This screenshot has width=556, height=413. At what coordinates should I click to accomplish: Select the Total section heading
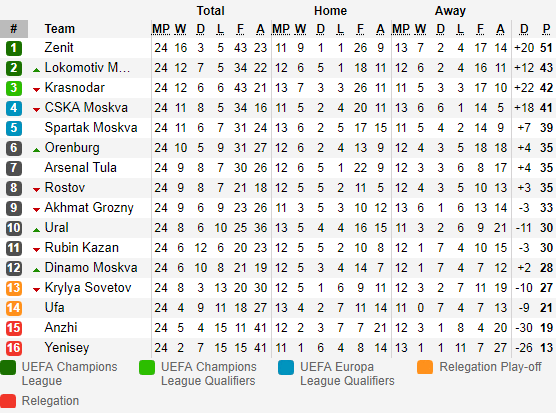coord(211,11)
